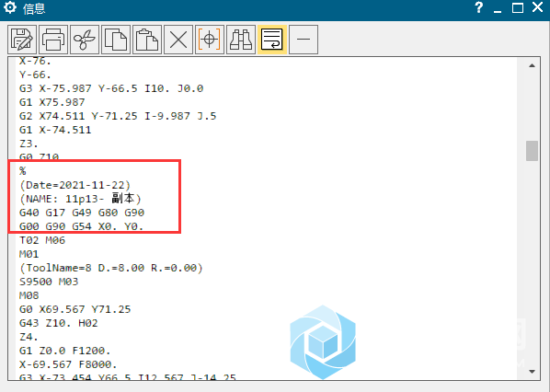
Task: Open the gear menu in title bar
Action: (x=10, y=7)
